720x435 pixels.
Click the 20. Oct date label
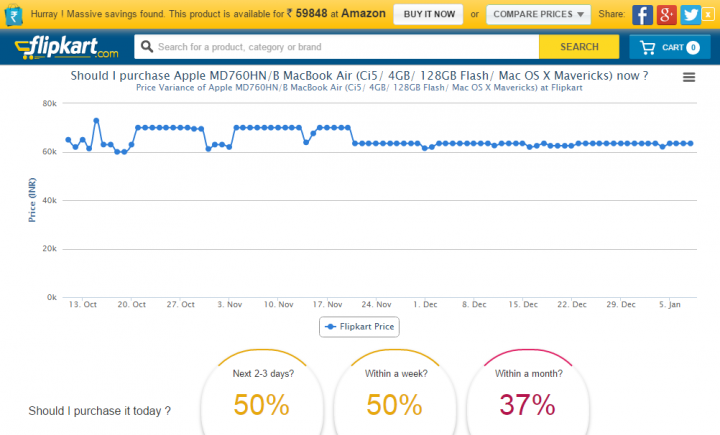pyautogui.click(x=132, y=305)
